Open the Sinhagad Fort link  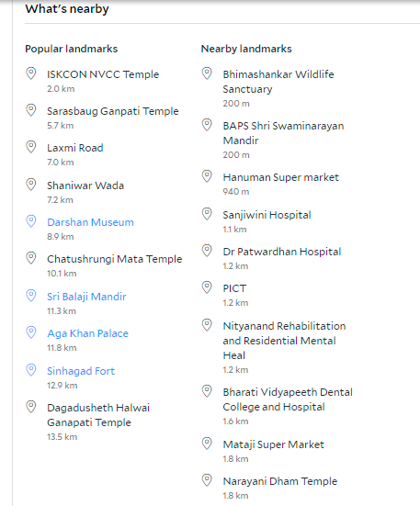pos(81,371)
